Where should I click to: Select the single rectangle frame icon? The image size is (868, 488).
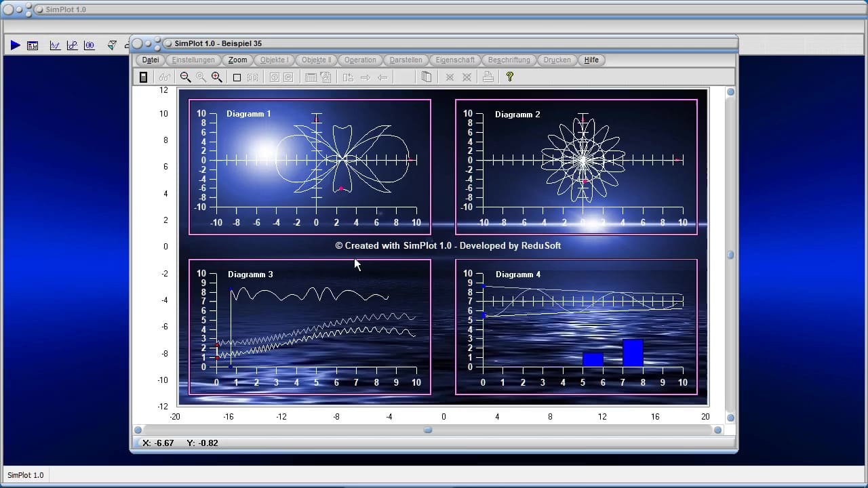point(237,77)
